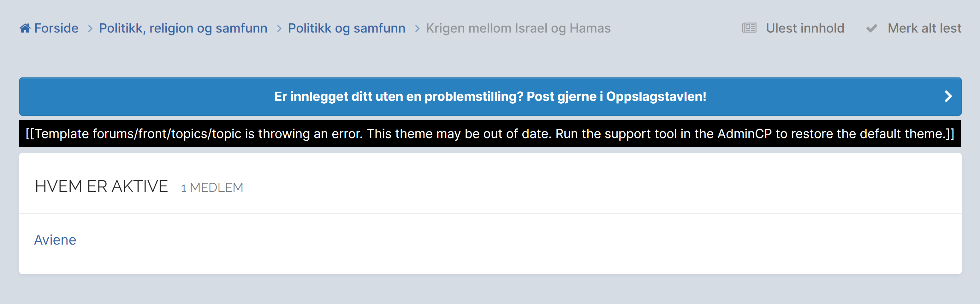Expand the banner using its right arrow
The image size is (980, 304).
tap(948, 96)
